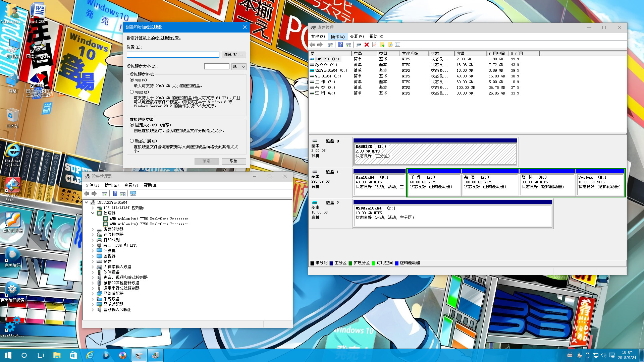The width and height of the screenshot is (644, 362).
Task: Open MB size unit dropdown
Action: [239, 67]
